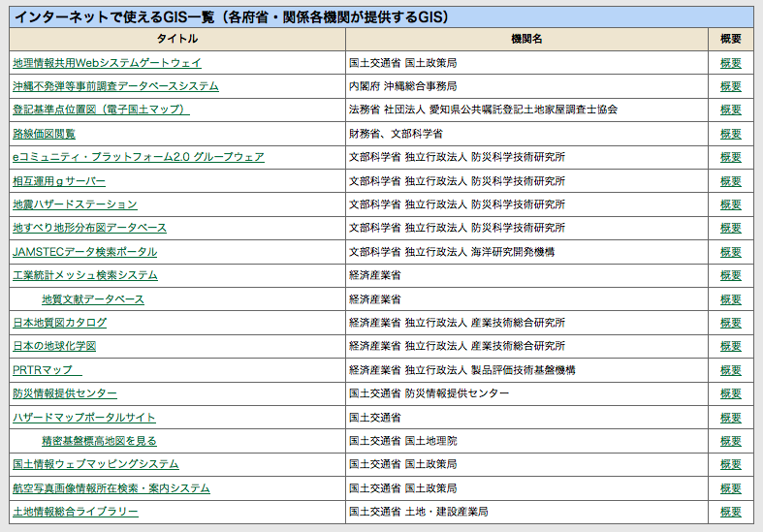Click 概要 for 地理情報共用Webシステムゲートウェイ row
The height and width of the screenshot is (532, 763).
click(731, 63)
